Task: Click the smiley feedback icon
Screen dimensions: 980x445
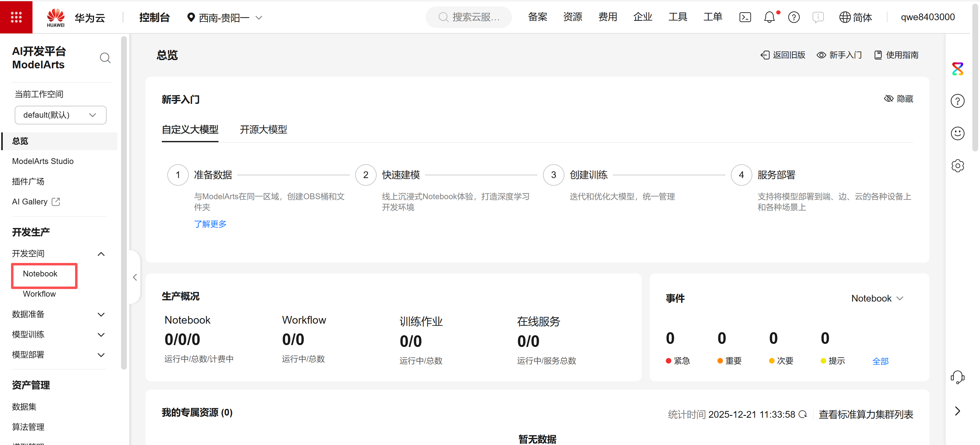Action: click(x=957, y=134)
